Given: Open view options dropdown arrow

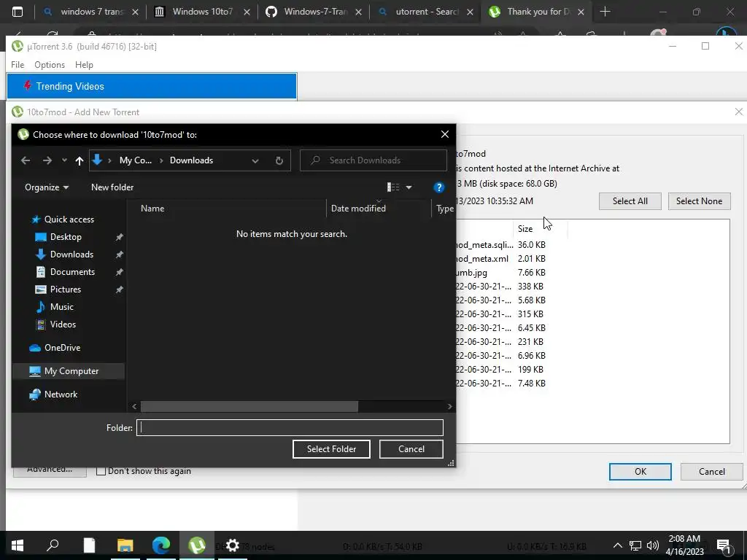Looking at the screenshot, I should (409, 187).
